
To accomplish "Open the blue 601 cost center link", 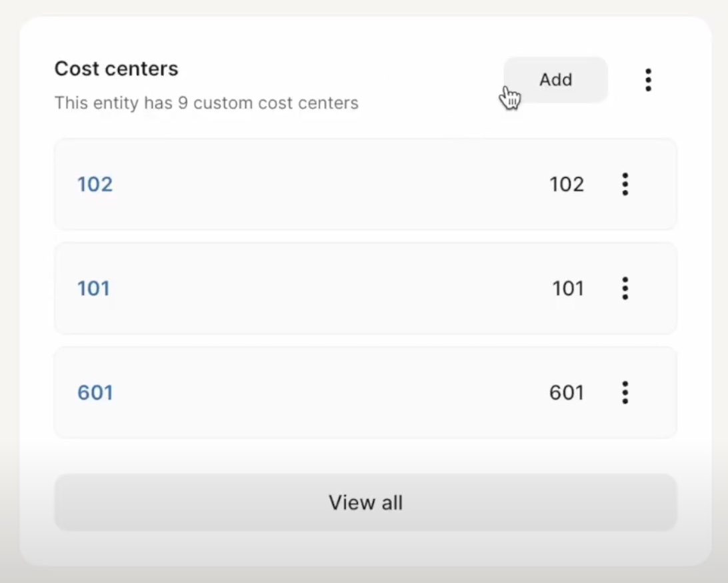I will click(95, 392).
